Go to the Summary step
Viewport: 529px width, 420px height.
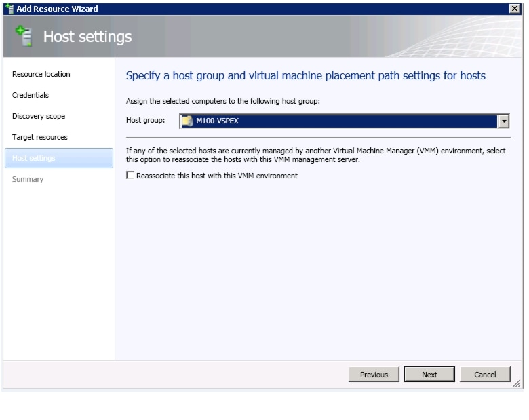(28, 179)
